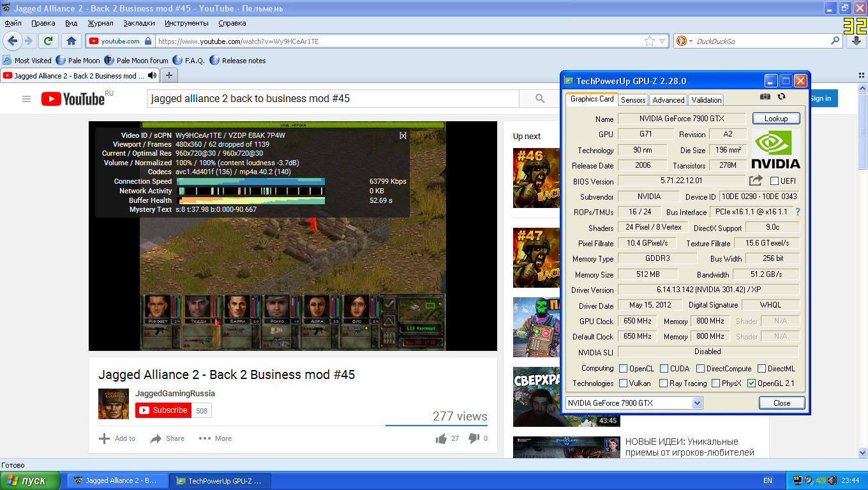Switch to the Sensors tab
This screenshot has height=490, width=868.
(x=633, y=100)
